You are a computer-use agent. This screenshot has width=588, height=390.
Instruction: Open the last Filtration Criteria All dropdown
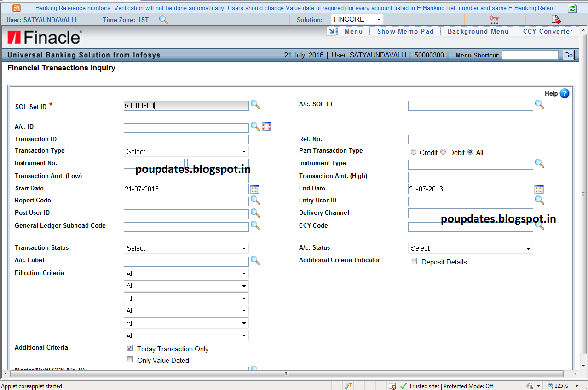coord(186,336)
